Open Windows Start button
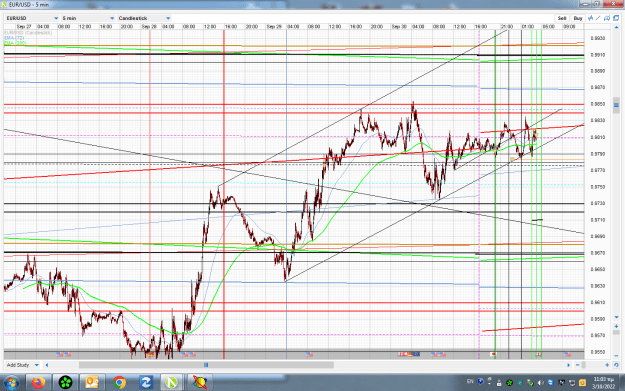This screenshot has height=391, width=625. pyautogui.click(x=11, y=383)
